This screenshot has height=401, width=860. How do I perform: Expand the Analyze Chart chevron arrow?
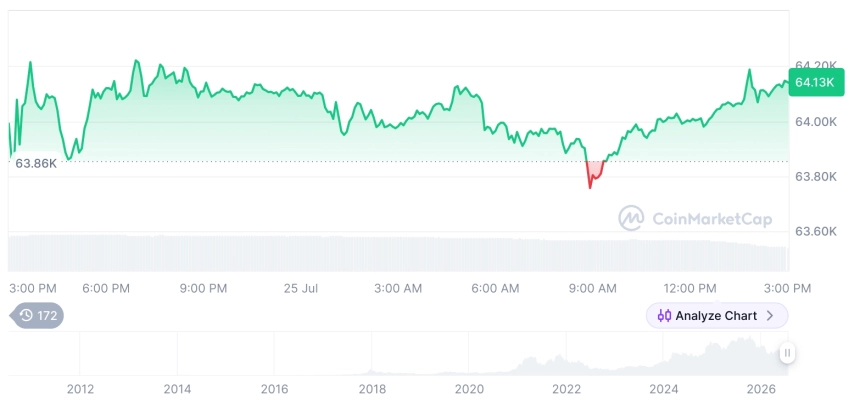(770, 316)
